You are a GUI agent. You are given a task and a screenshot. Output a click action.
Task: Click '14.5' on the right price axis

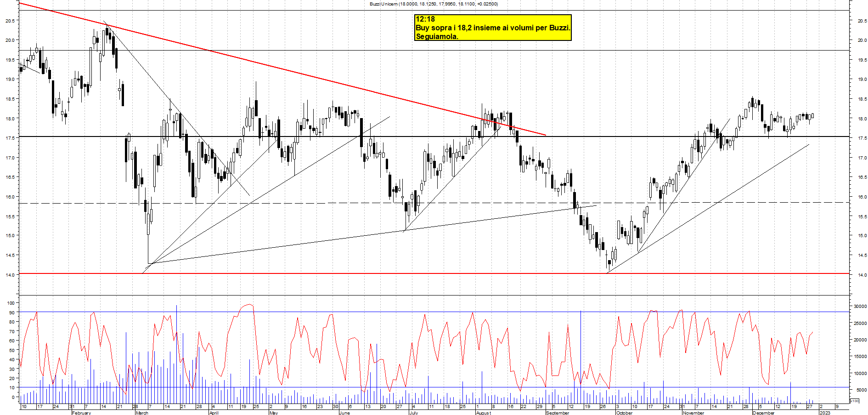(862, 256)
